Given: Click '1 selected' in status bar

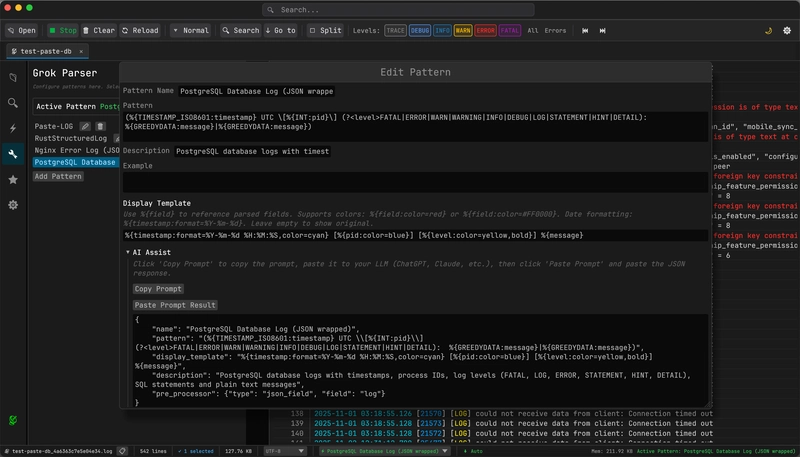Looking at the screenshot, I should (196, 451).
